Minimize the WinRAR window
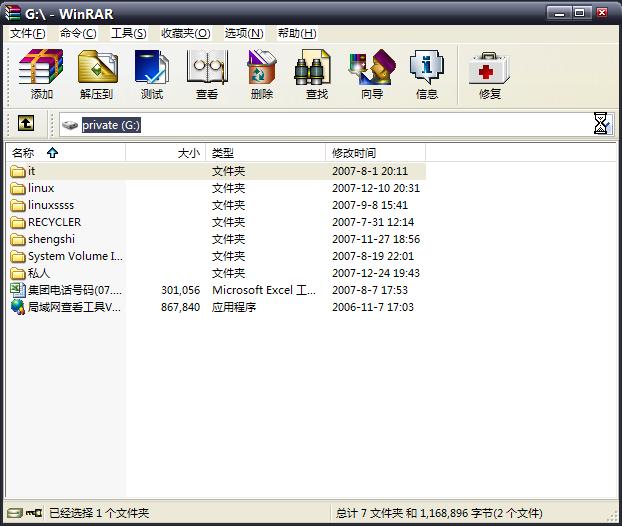Viewport: 622px width, 526px height. pyautogui.click(x=560, y=13)
